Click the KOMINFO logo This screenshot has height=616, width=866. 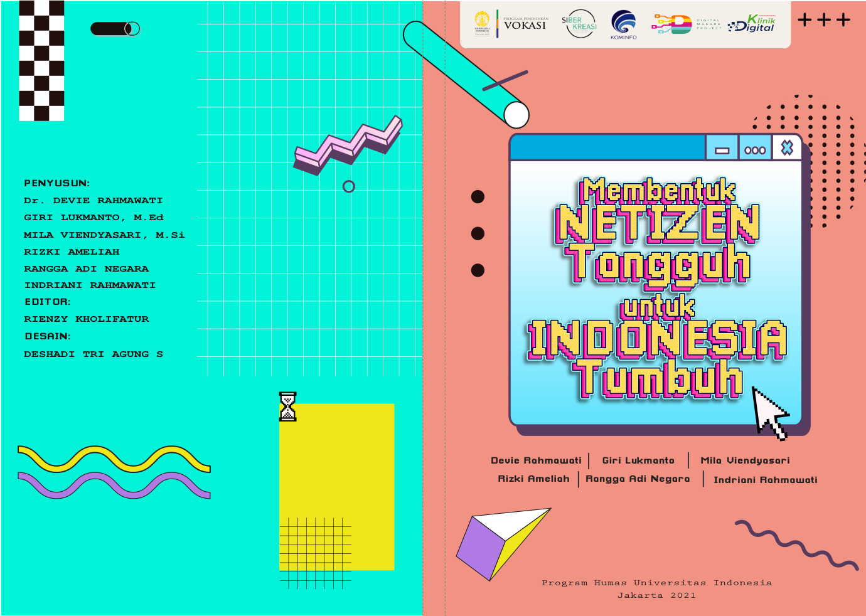click(x=624, y=25)
